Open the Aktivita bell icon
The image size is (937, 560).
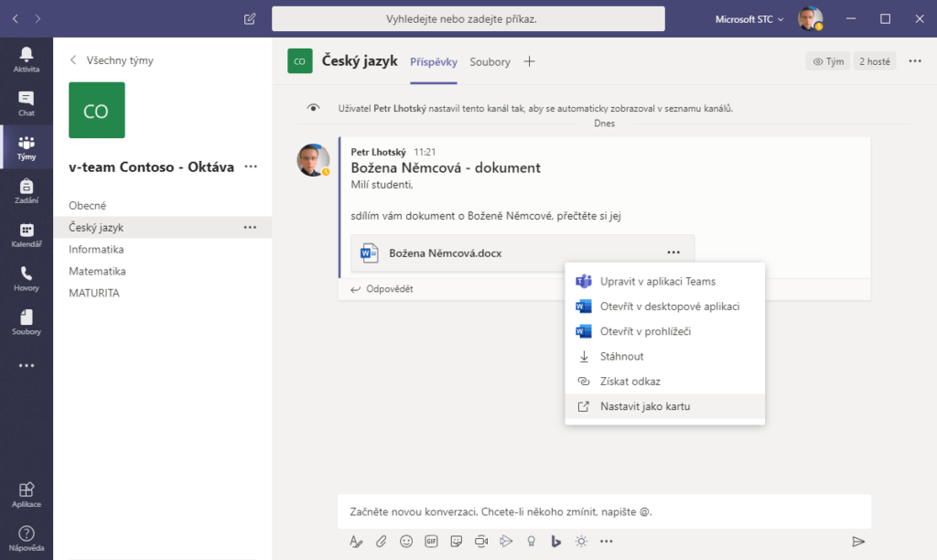pyautogui.click(x=27, y=59)
